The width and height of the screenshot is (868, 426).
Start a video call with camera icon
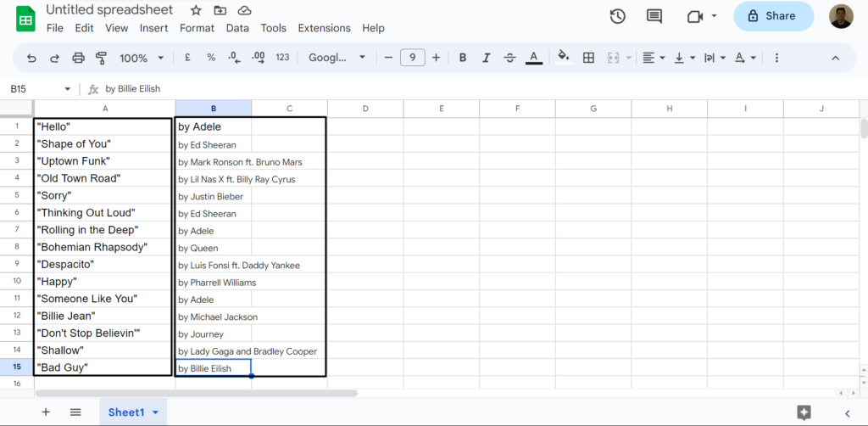(695, 17)
